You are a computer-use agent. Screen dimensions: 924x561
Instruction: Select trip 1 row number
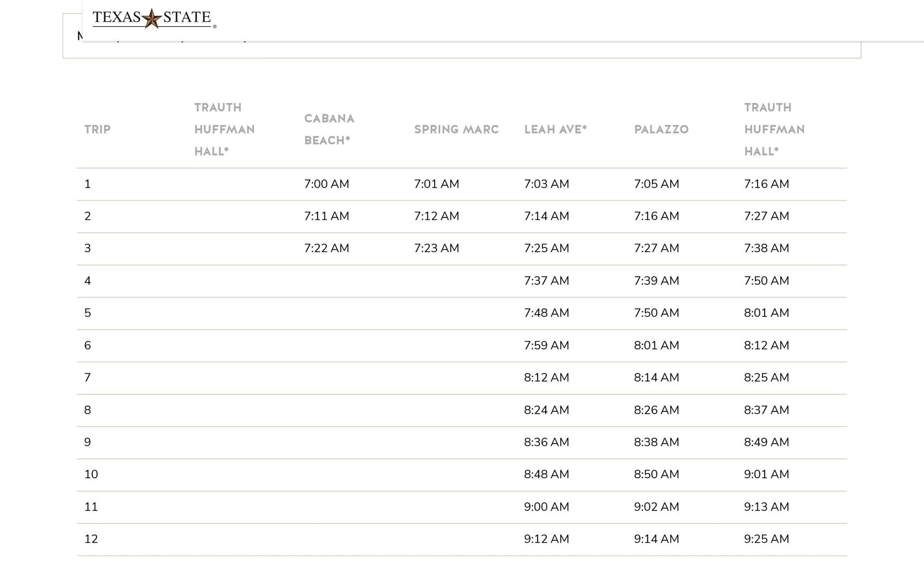point(88,184)
